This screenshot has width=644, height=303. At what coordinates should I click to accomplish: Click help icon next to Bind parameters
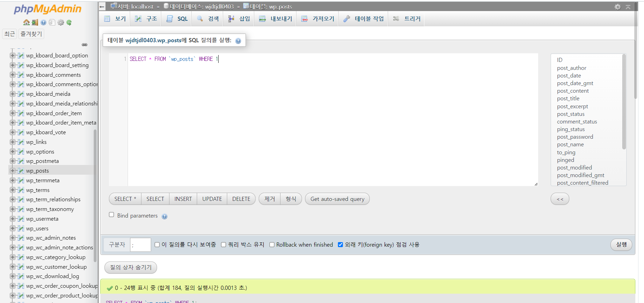click(164, 217)
